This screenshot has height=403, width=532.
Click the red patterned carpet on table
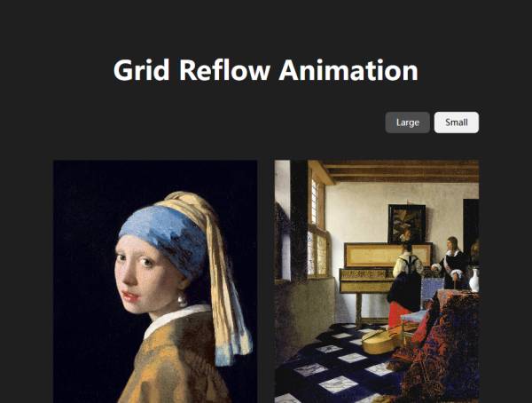(441, 346)
